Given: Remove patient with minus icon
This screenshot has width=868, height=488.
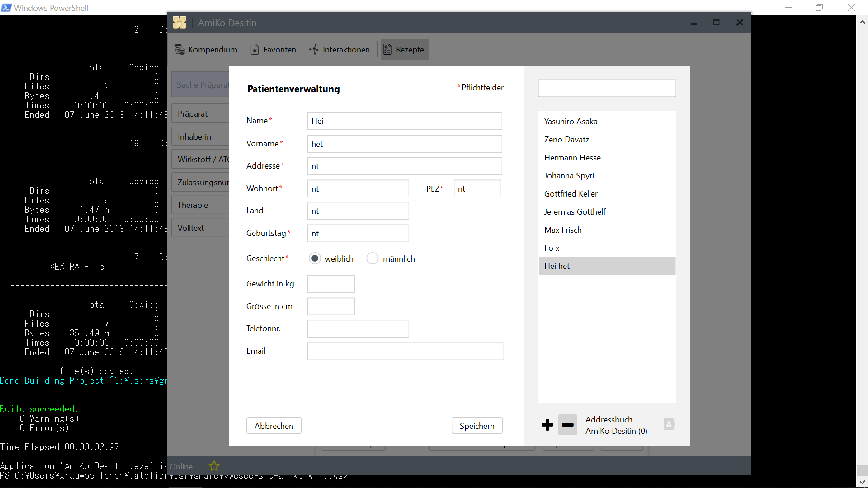Looking at the screenshot, I should 567,425.
